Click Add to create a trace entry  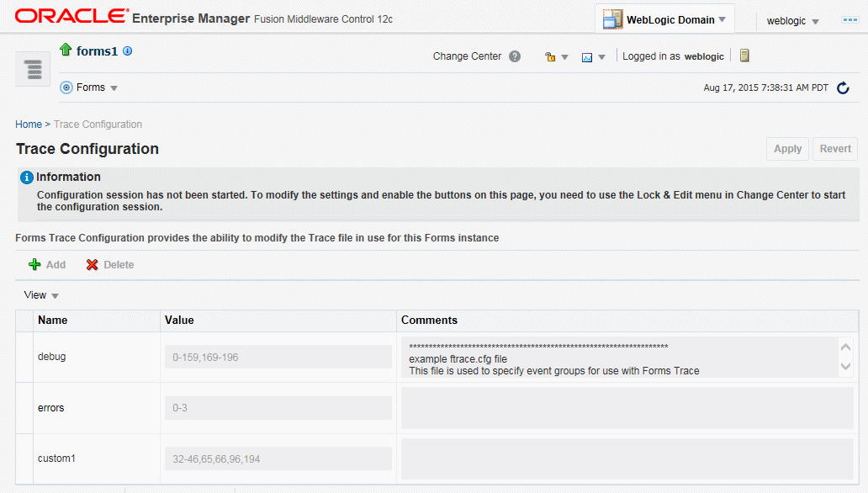(x=47, y=265)
